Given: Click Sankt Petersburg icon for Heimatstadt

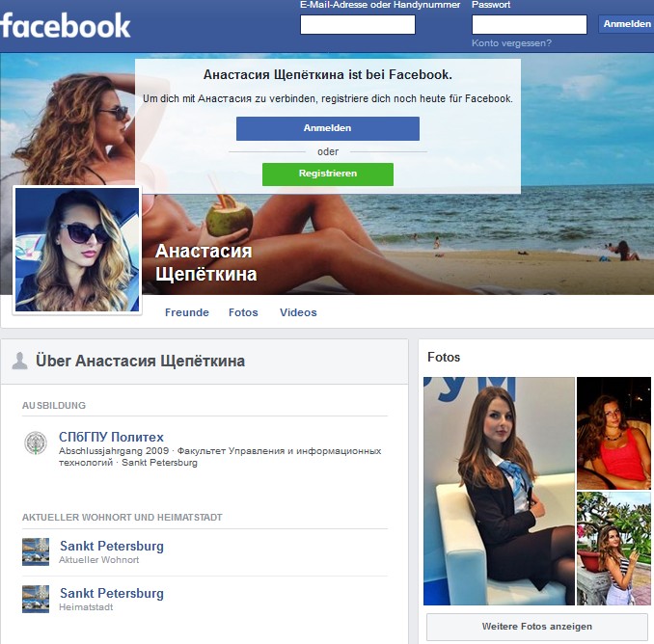Looking at the screenshot, I should click(x=36, y=599).
